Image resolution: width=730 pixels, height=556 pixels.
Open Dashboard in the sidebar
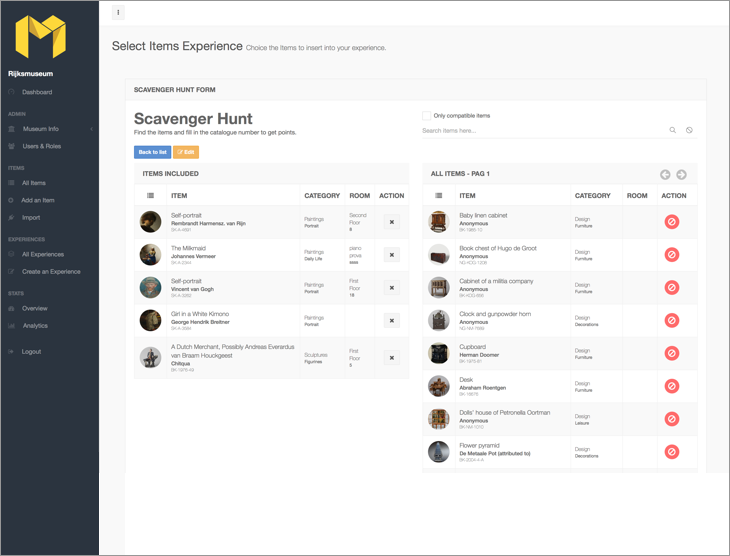[37, 92]
